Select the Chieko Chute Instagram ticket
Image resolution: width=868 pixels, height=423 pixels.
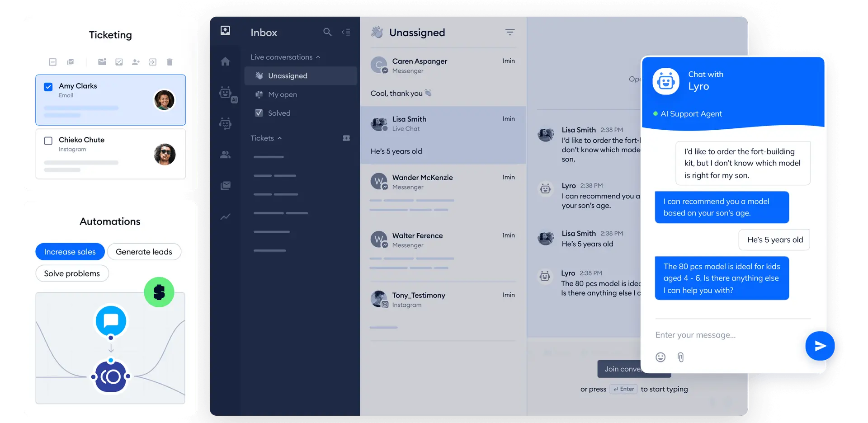tap(48, 141)
